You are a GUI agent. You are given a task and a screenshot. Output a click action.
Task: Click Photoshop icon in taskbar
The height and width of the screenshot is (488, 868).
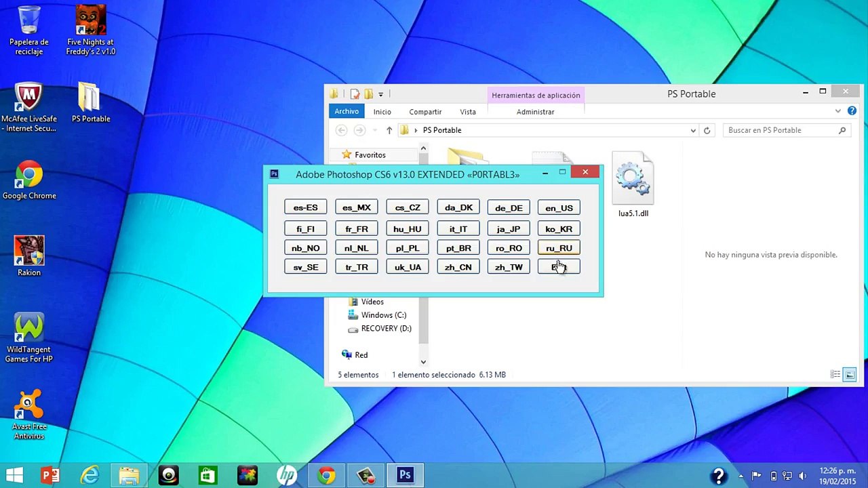[405, 475]
